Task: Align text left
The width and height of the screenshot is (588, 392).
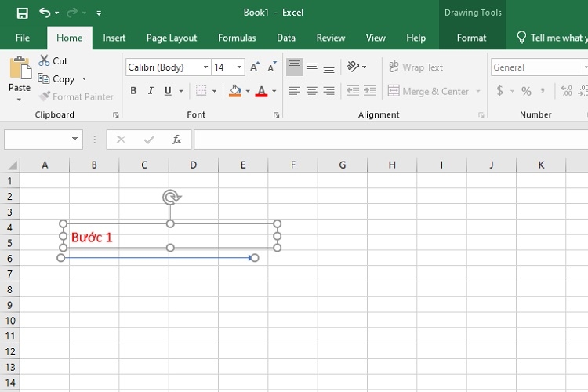Action: coord(295,91)
